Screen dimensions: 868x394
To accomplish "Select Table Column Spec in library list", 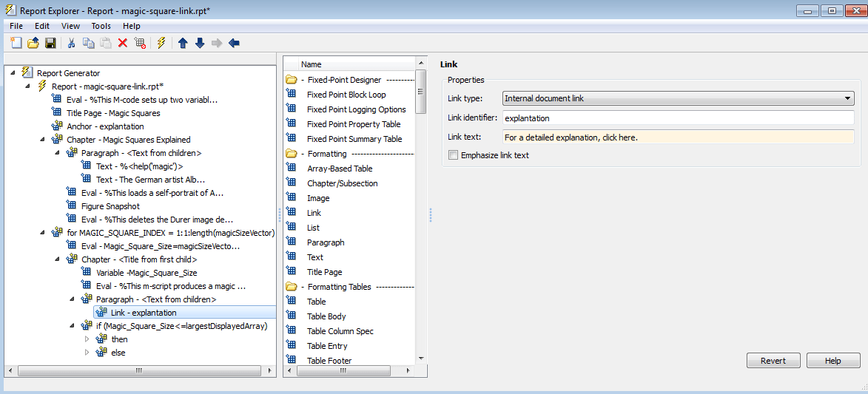I will (340, 331).
